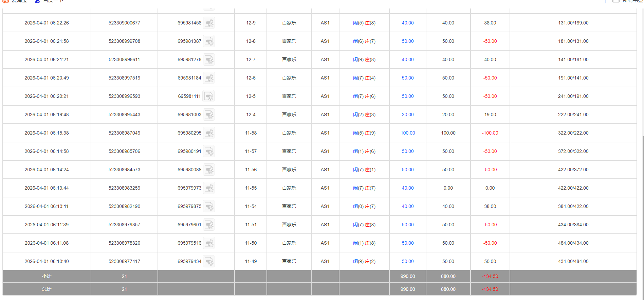The width and height of the screenshot is (644, 300).
Task: Click blue 40.00 amount in 06:22:26 row
Action: click(x=407, y=23)
